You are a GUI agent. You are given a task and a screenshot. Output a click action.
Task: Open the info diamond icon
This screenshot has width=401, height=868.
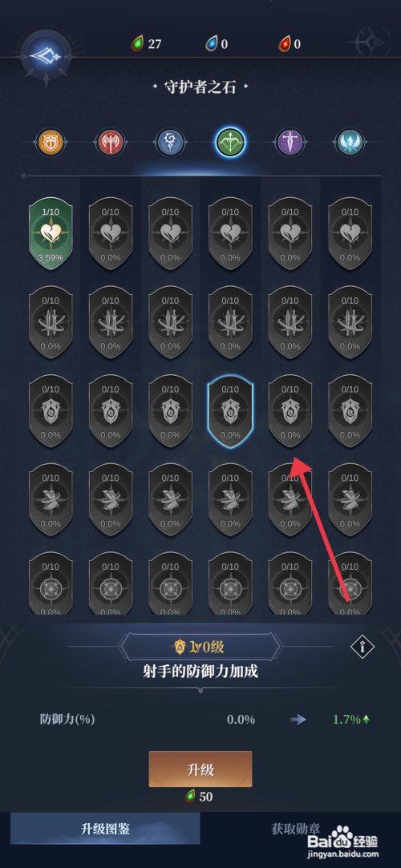[x=363, y=646]
